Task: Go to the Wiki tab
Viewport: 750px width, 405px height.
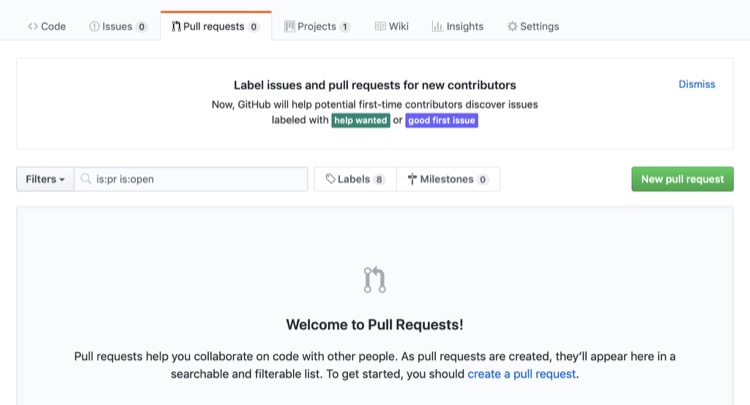Action: tap(391, 26)
